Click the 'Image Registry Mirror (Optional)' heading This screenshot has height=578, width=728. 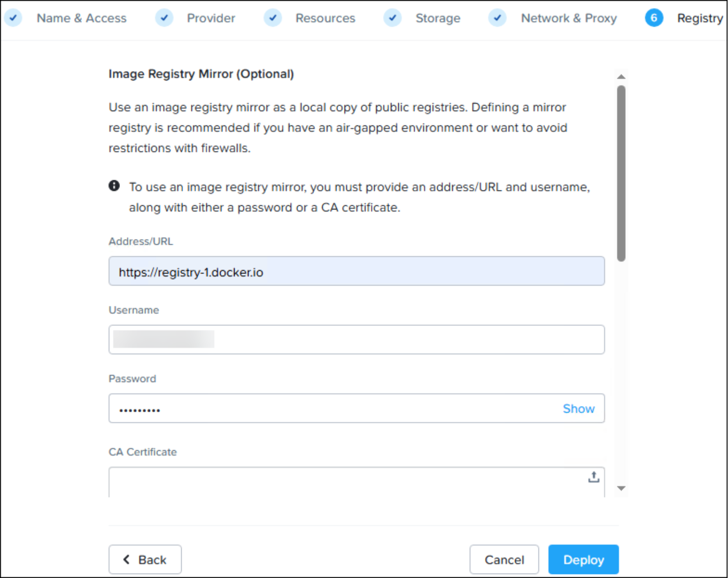click(x=201, y=74)
